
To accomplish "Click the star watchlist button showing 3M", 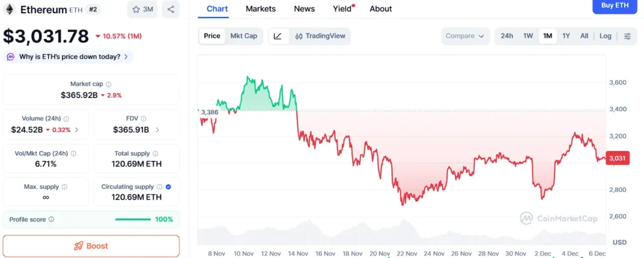I will [x=143, y=9].
